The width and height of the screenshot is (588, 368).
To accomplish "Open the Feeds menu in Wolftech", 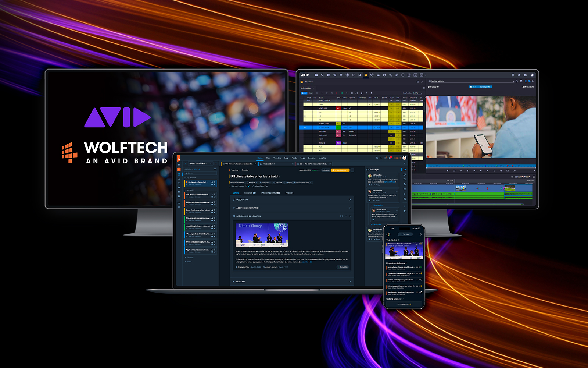I will (x=294, y=158).
